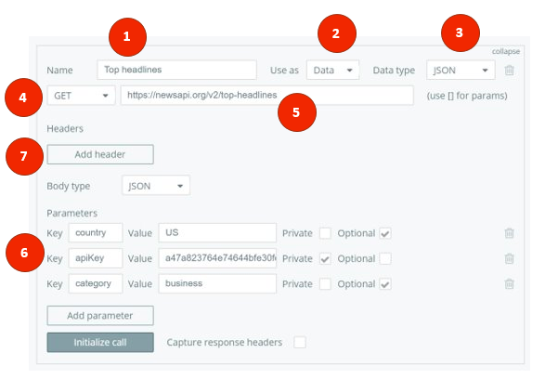Viewport: 545px width, 392px height.
Task: Enable Capture response headers checkbox
Action: pyautogui.click(x=300, y=342)
